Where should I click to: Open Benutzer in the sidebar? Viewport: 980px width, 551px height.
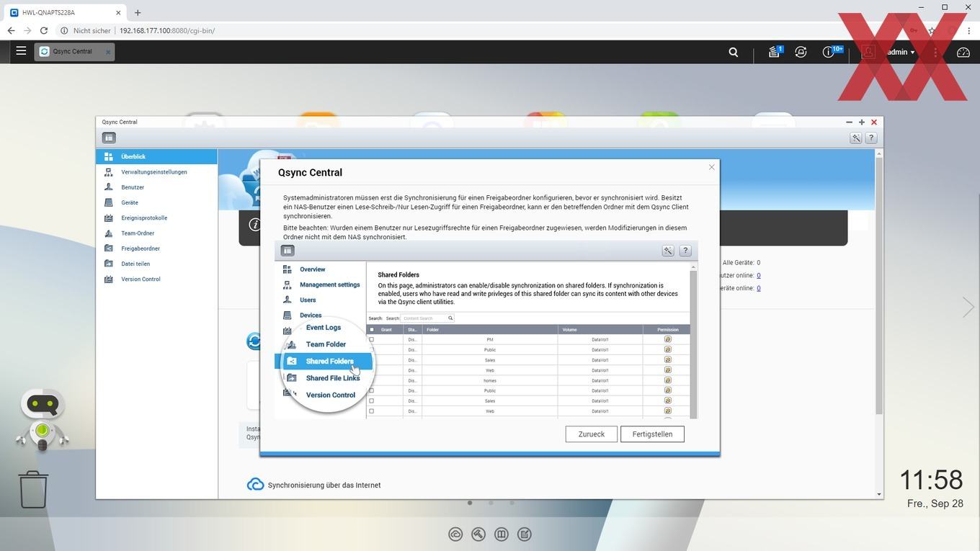pyautogui.click(x=157, y=187)
